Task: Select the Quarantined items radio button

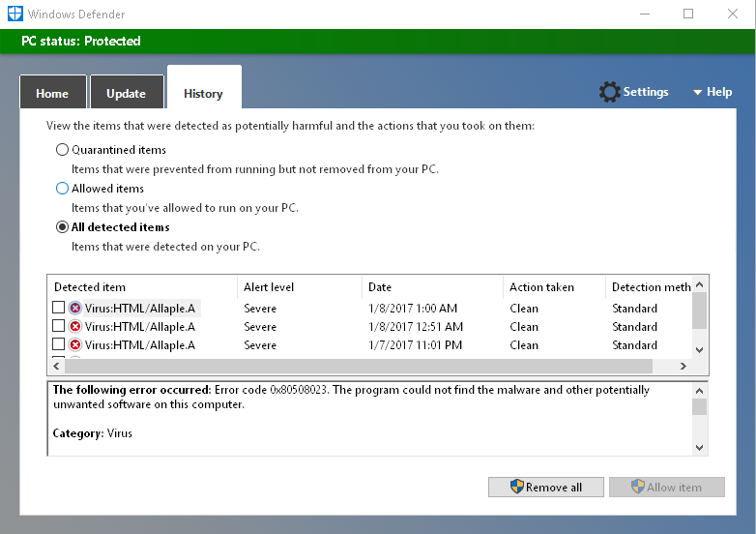Action: [x=62, y=150]
